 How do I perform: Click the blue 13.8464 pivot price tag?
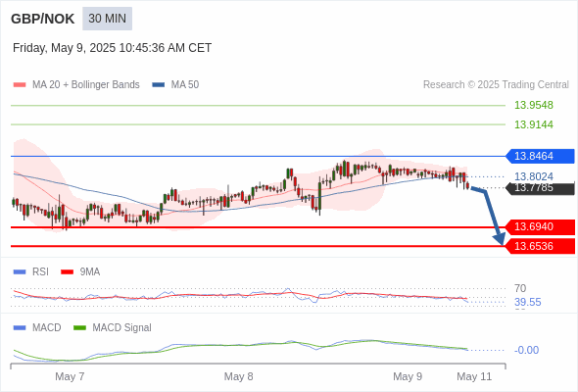[x=540, y=156]
